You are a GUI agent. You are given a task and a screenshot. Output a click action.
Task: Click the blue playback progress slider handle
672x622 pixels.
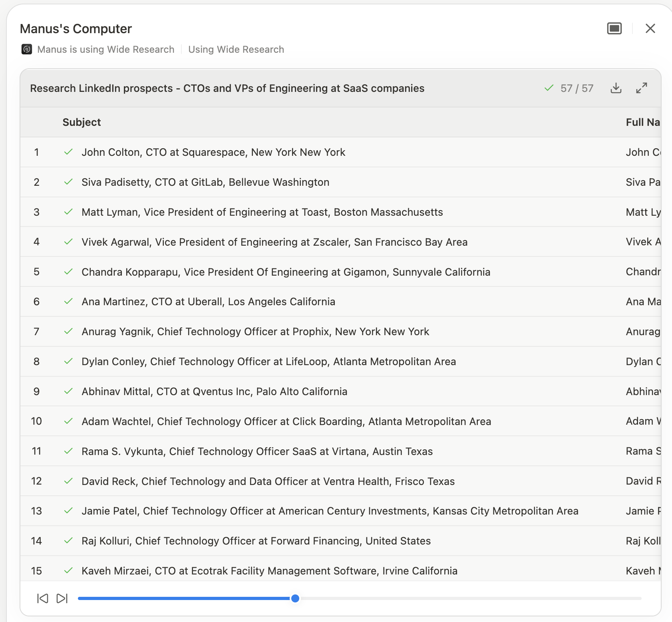click(x=295, y=598)
